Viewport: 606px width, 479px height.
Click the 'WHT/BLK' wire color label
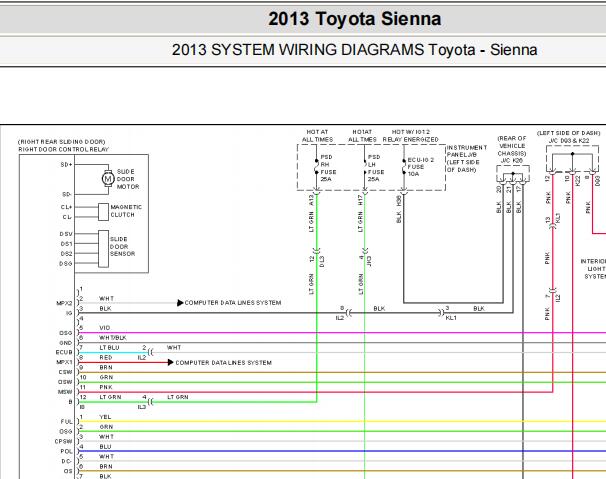(x=113, y=338)
